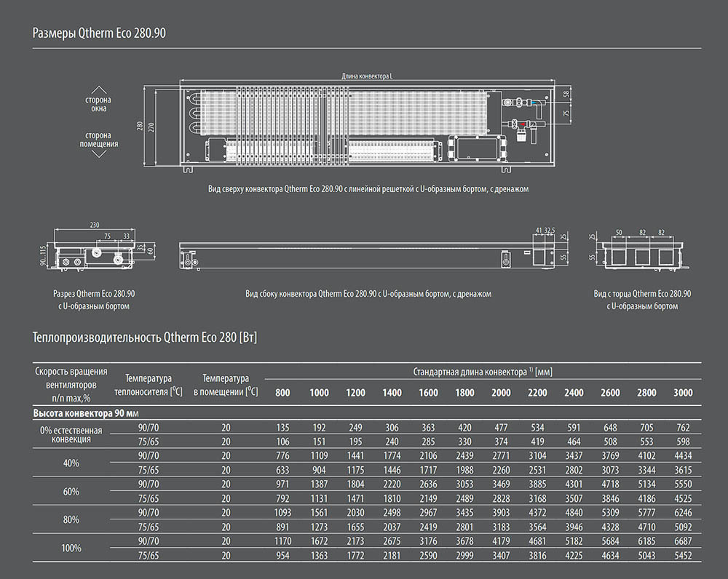Click the value 135 in the table
The width and height of the screenshot is (728, 579).
pos(282,427)
